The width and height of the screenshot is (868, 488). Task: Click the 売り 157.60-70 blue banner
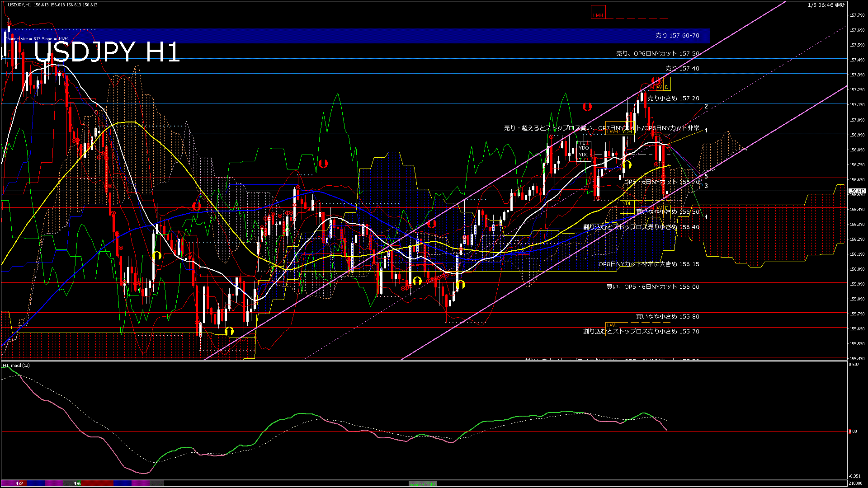678,35
